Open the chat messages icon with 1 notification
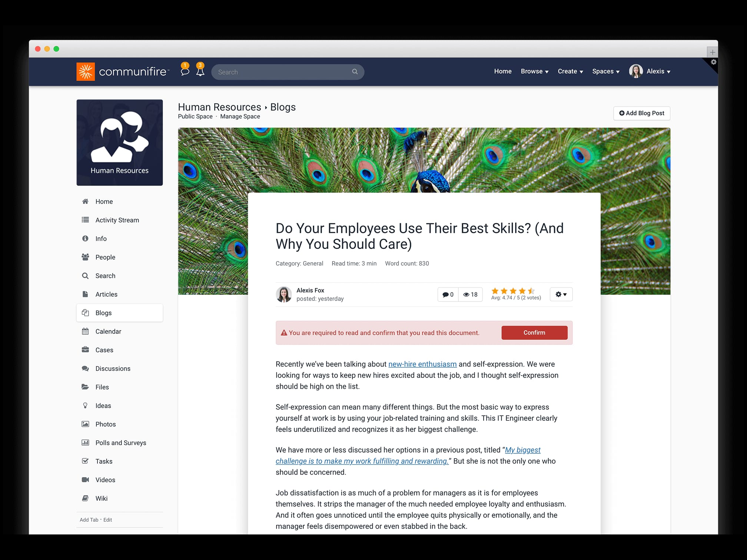Screen dimensions: 747x560 pyautogui.click(x=185, y=71)
